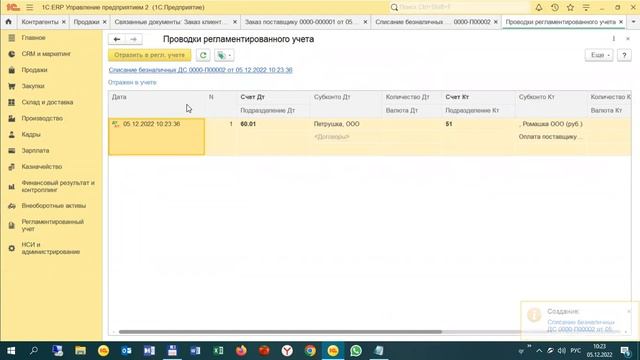Screen dimensions: 640x360
Task: Switch to the Контрагенты tab
Action: click(x=40, y=22)
